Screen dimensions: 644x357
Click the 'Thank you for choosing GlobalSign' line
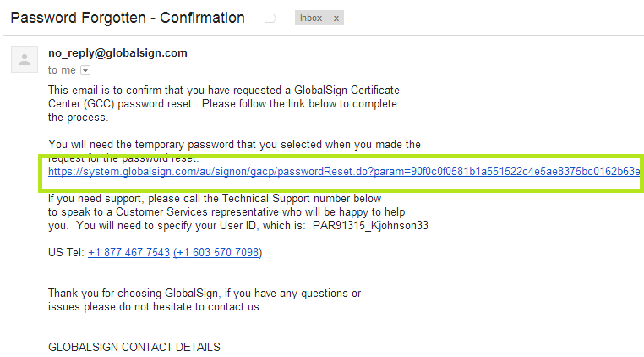pos(205,294)
